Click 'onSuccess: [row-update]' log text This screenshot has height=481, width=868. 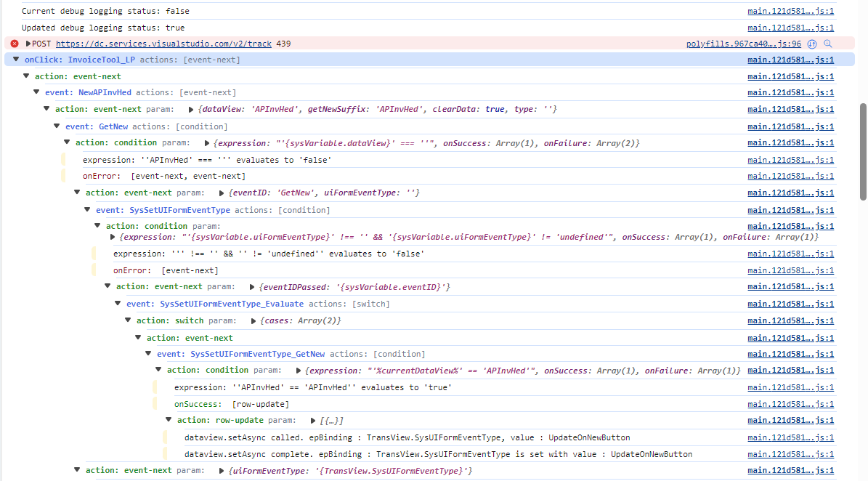point(232,404)
